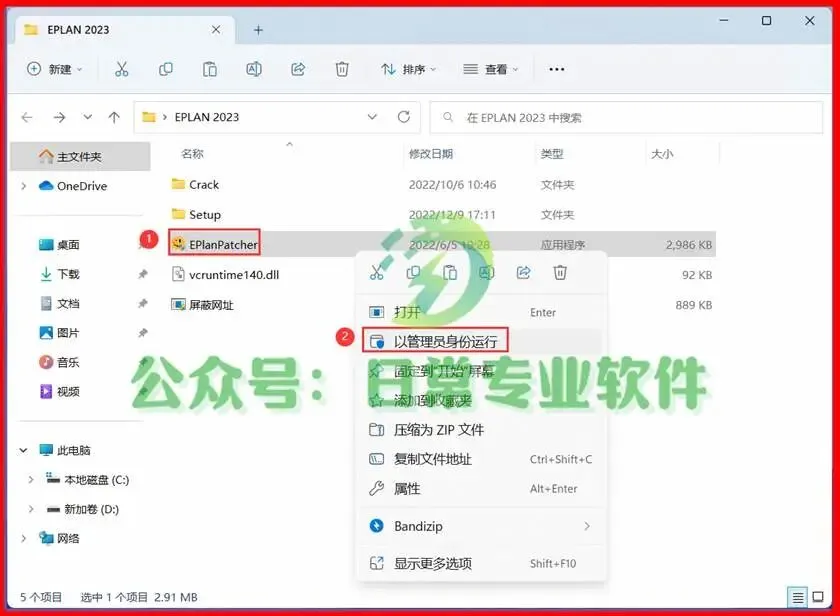This screenshot has height=616, width=840.
Task: Collapse the This PC (此电脑) node
Action: (x=24, y=450)
